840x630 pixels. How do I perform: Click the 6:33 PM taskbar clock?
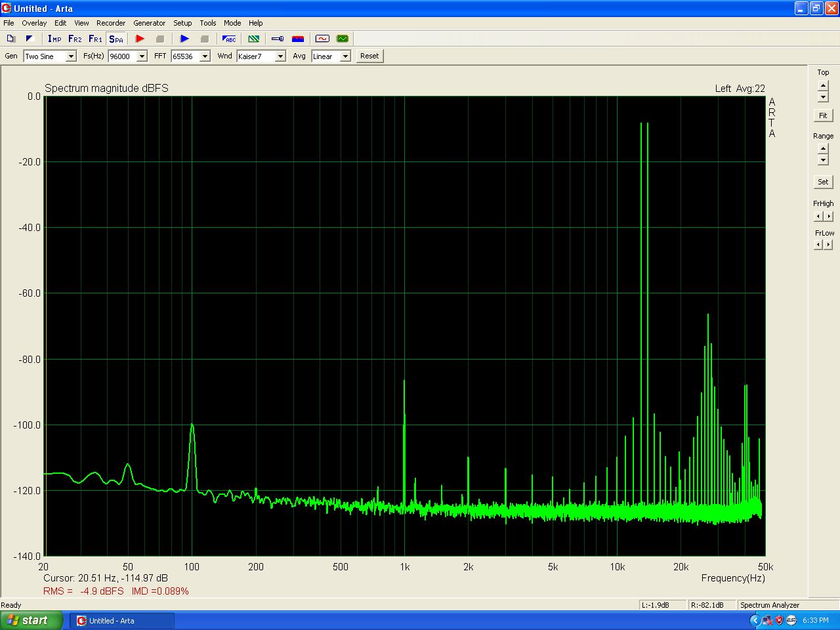816,620
